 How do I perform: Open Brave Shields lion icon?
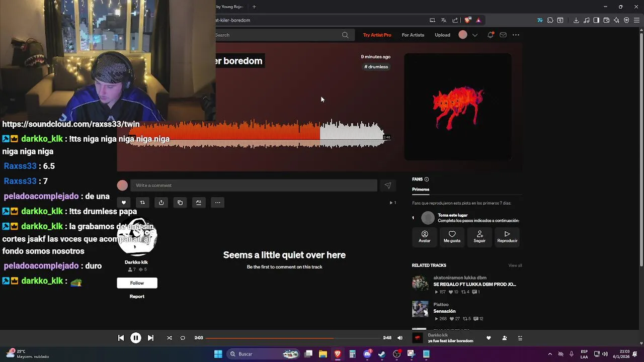pos(467,20)
